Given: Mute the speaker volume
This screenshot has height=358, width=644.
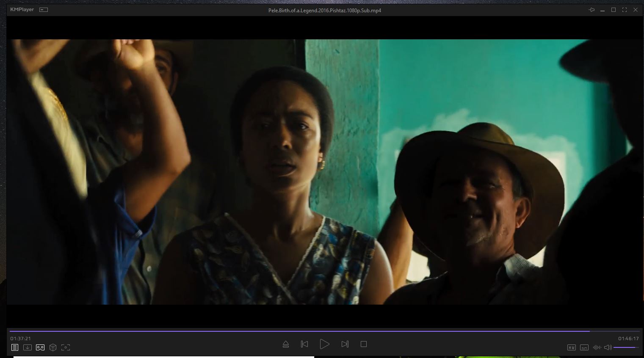Looking at the screenshot, I should tap(608, 347).
